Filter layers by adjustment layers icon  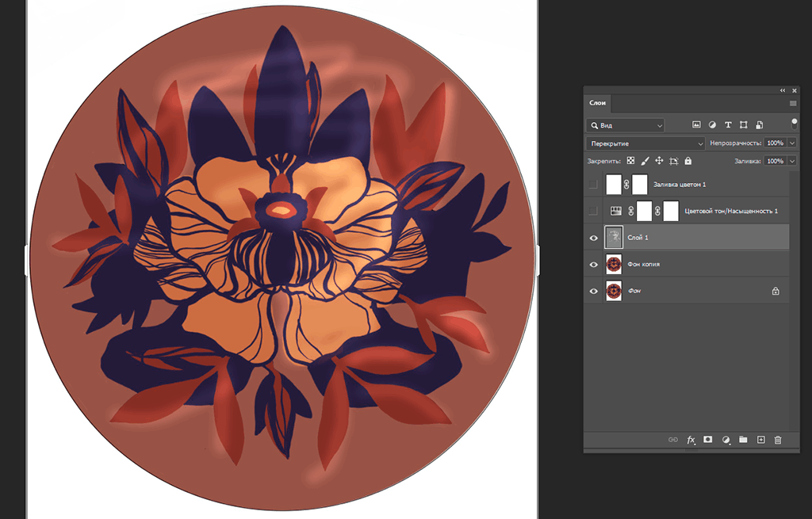click(x=712, y=124)
